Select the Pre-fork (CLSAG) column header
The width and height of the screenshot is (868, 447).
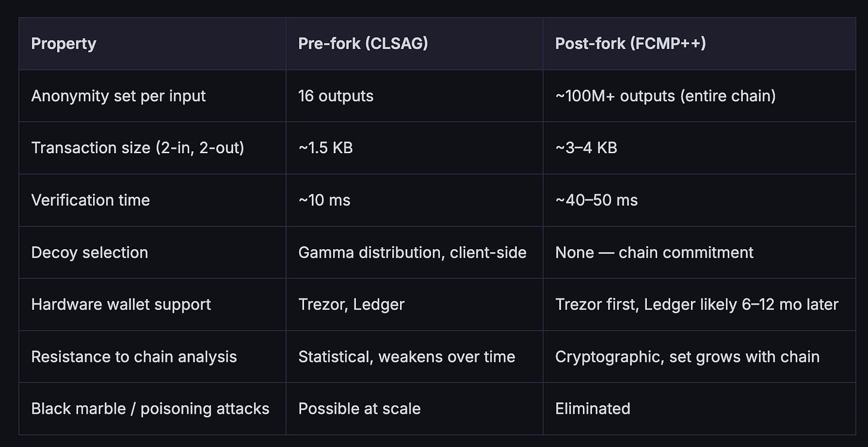click(x=363, y=44)
